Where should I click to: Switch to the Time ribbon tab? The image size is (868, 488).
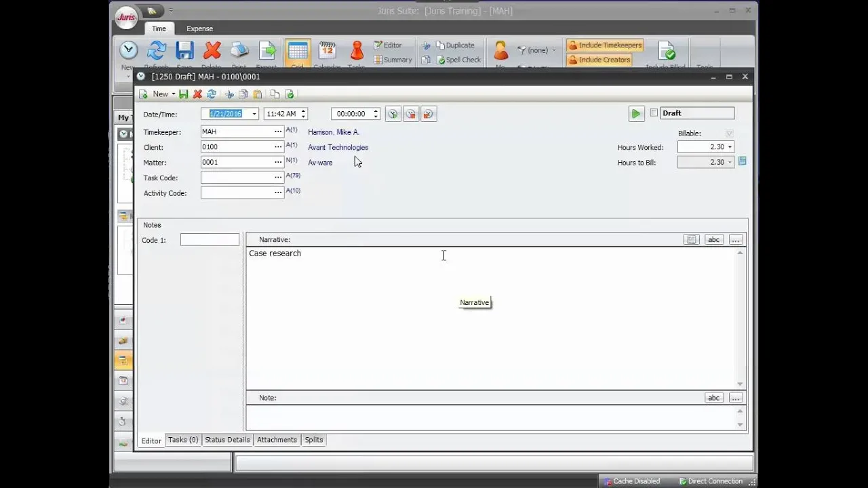pyautogui.click(x=159, y=28)
